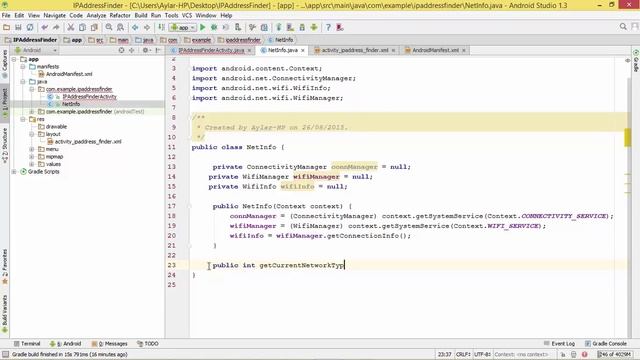The image size is (640, 360).
Task: Open the Android project view dropdown
Action: pos(36,50)
